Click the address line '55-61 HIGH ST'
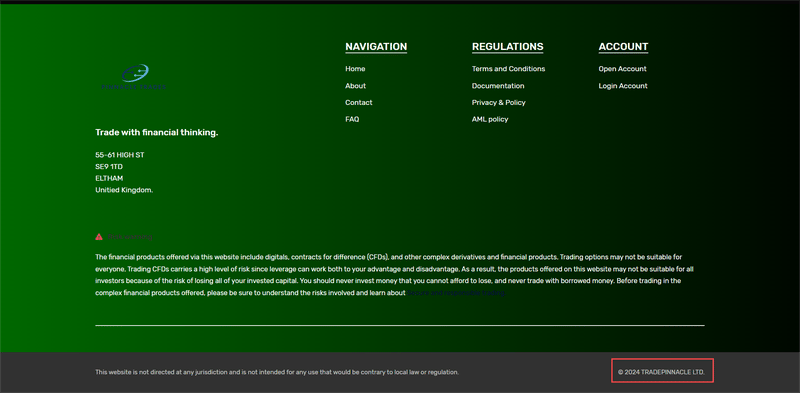Image resolution: width=800 pixels, height=393 pixels. [x=120, y=155]
